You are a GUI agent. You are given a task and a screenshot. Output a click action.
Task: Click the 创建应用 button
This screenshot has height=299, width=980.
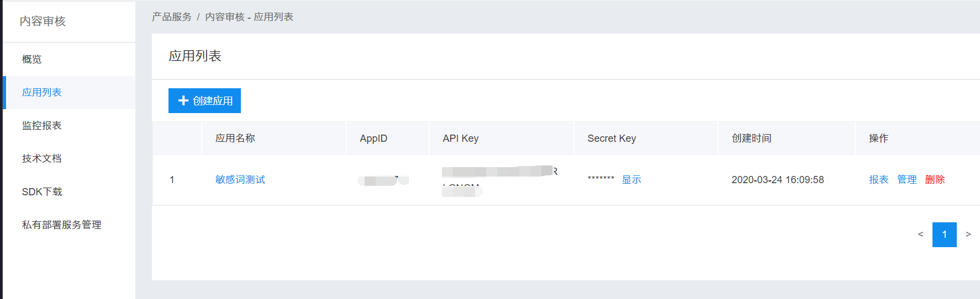(204, 100)
